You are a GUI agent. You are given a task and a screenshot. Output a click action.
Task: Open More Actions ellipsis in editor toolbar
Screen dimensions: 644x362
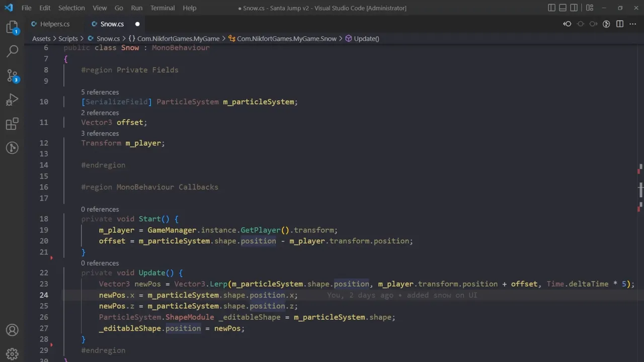(x=632, y=24)
